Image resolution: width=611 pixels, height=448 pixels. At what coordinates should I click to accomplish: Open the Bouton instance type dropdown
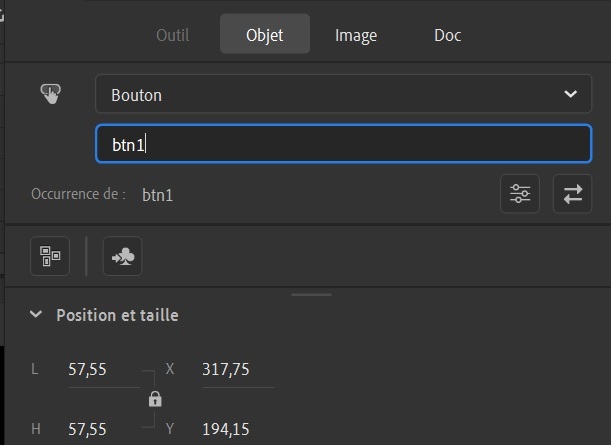click(x=343, y=95)
